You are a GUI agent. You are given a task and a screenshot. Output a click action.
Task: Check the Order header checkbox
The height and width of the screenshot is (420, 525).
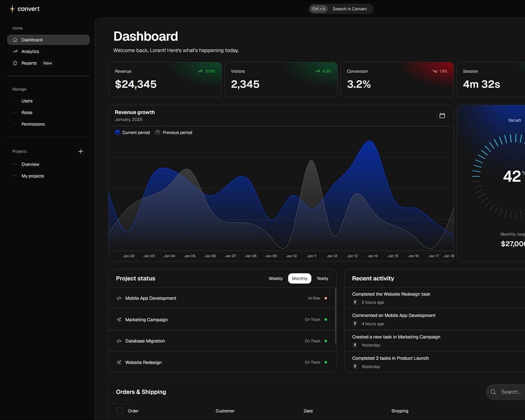click(119, 411)
